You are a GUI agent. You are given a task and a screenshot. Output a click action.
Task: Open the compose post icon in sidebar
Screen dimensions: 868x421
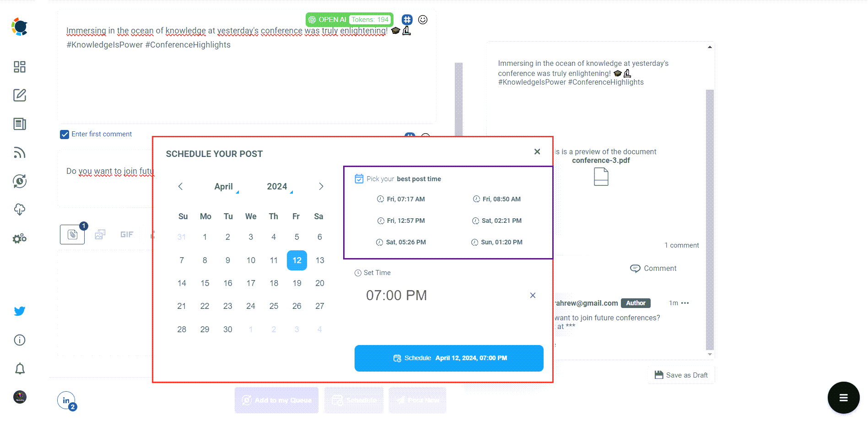pos(19,95)
